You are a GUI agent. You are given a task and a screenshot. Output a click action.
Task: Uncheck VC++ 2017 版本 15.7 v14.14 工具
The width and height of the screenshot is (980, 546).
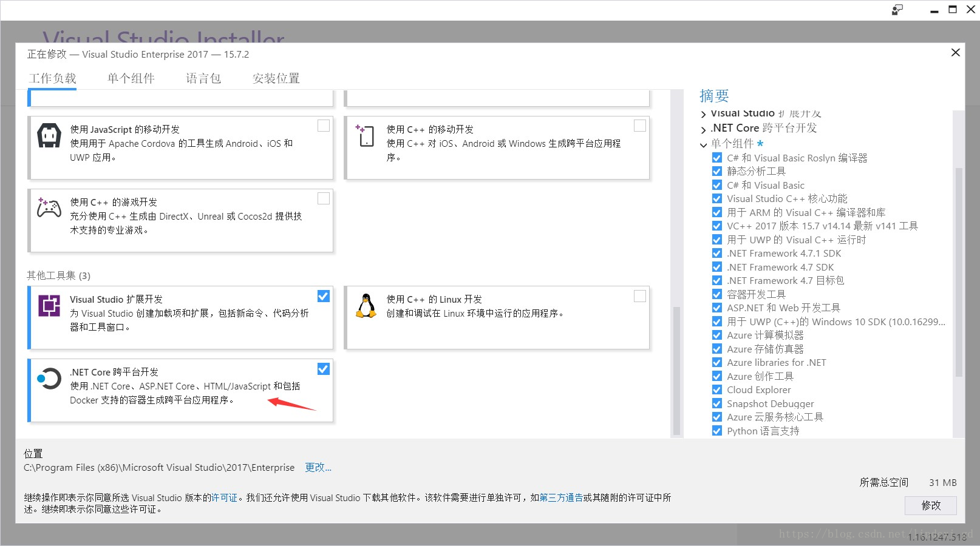[717, 226]
